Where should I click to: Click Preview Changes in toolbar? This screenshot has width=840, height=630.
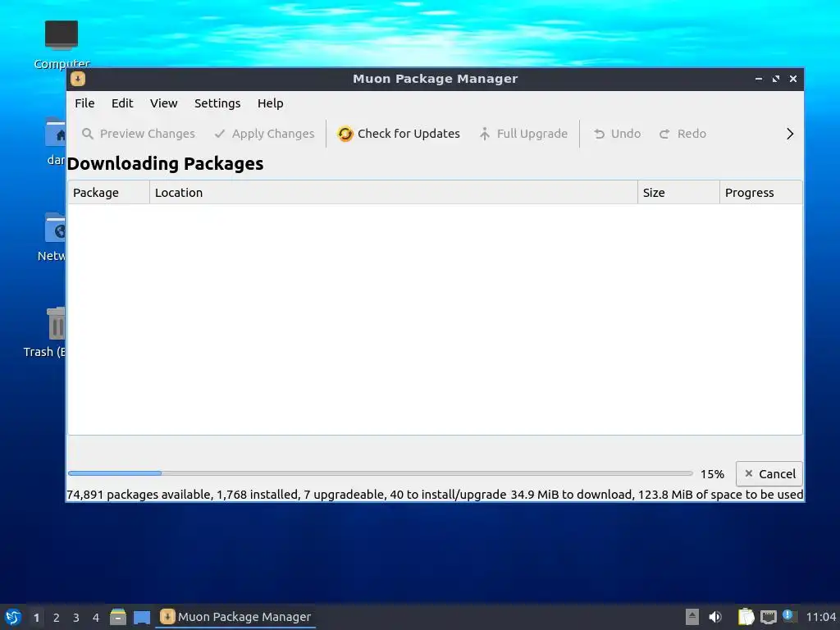[138, 134]
